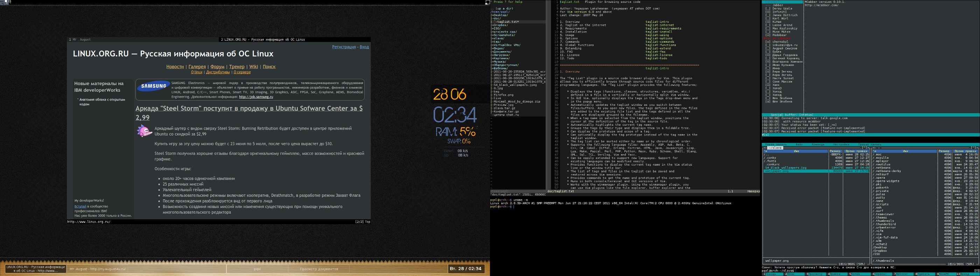980x276 pixels.
Task: Expand the VirtualBox VMs folder in the Vim tree
Action: tap(506, 45)
